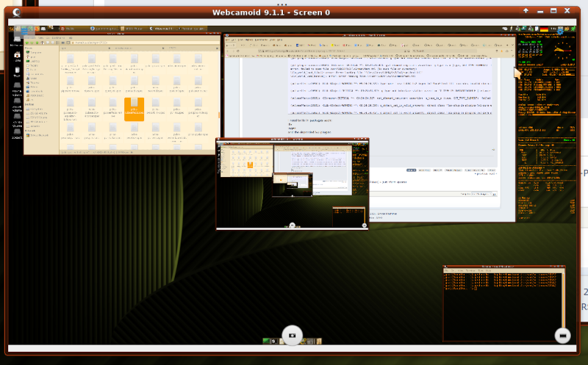Click the file manager address bar
Screen dimensions: 588x365
(x=88, y=43)
